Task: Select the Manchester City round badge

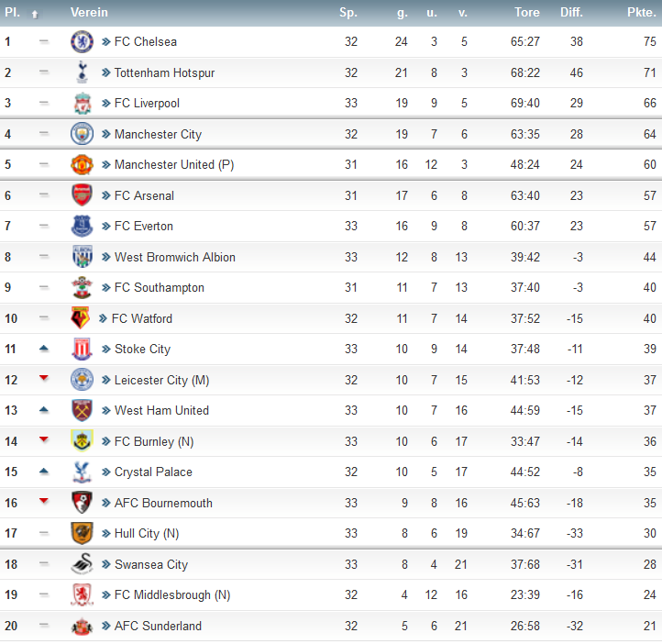Action: 82,134
